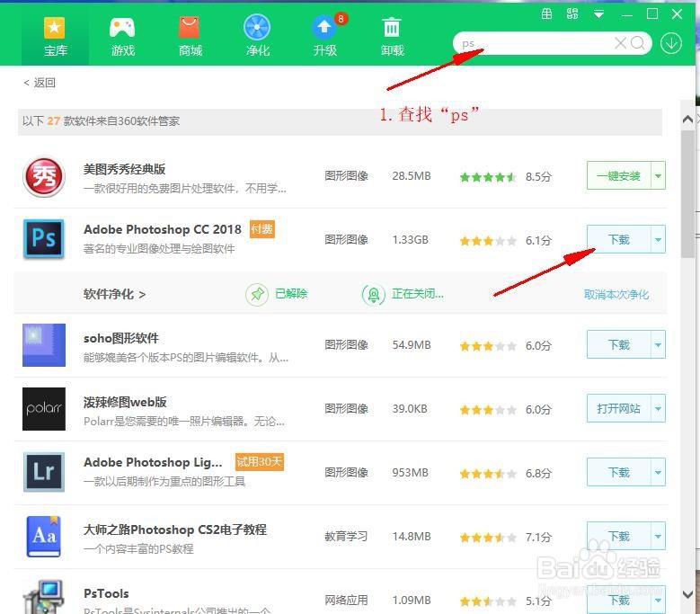The width and height of the screenshot is (700, 614).
Task: Open the 软件净化 section link
Action: (x=114, y=294)
